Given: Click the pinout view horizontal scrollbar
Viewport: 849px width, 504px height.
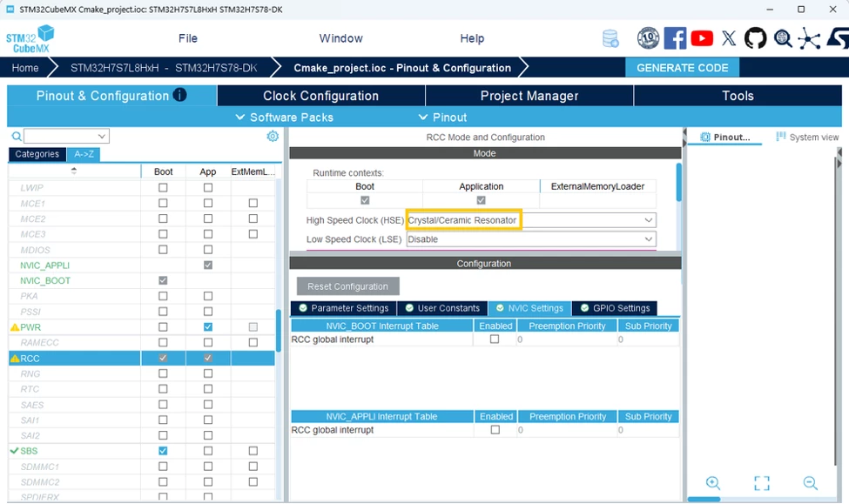Looking at the screenshot, I should pos(704,499).
